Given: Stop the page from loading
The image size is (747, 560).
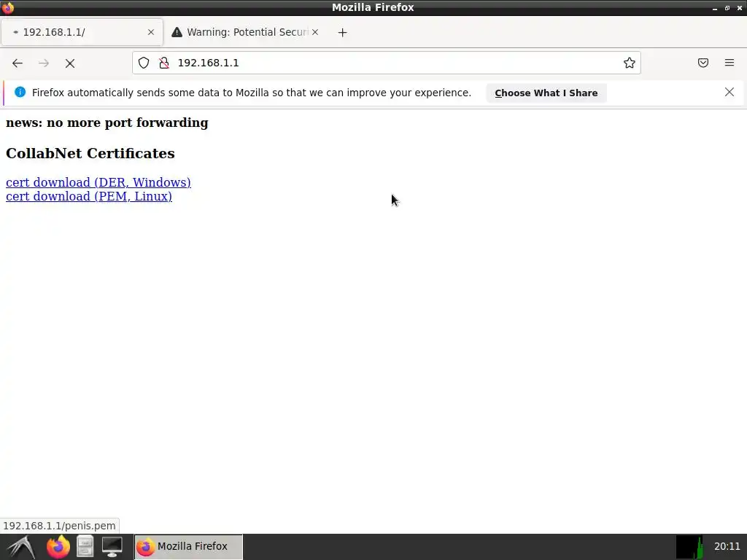Looking at the screenshot, I should (x=70, y=63).
